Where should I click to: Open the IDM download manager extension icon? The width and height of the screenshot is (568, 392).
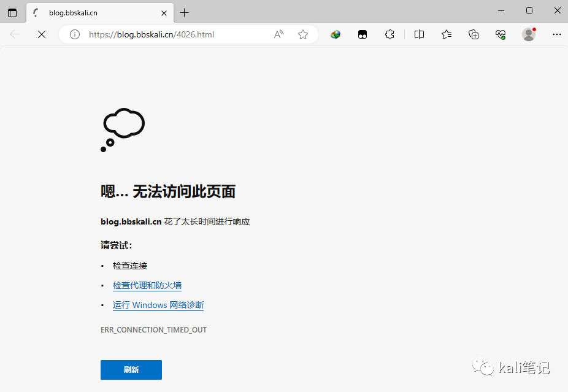pos(335,34)
